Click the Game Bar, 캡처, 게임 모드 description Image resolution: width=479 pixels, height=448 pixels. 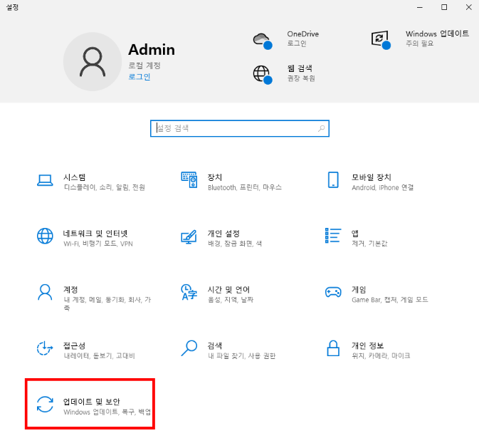pyautogui.click(x=390, y=300)
